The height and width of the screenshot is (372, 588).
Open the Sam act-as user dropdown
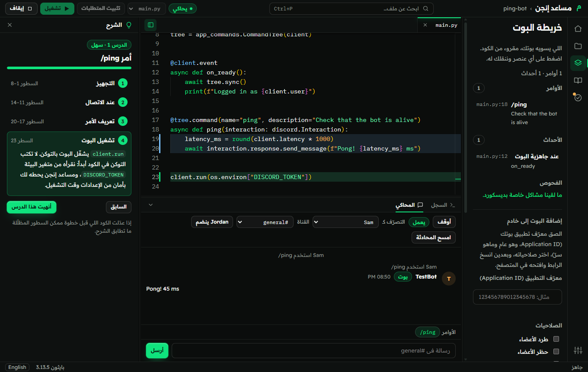point(345,222)
